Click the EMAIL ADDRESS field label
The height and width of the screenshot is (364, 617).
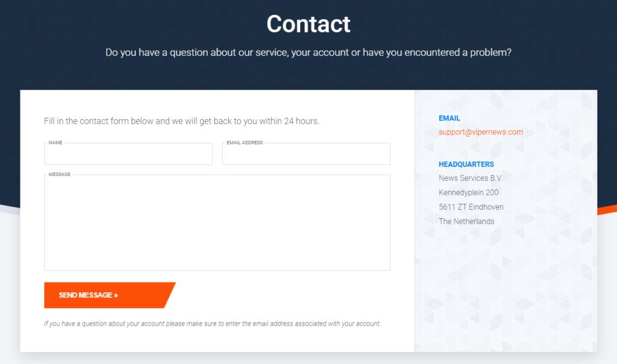tap(245, 142)
